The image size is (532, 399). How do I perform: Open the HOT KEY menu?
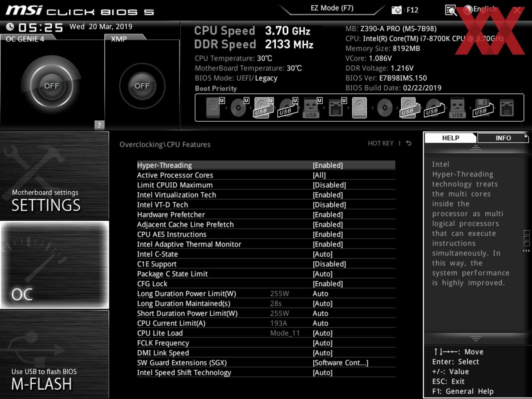381,143
